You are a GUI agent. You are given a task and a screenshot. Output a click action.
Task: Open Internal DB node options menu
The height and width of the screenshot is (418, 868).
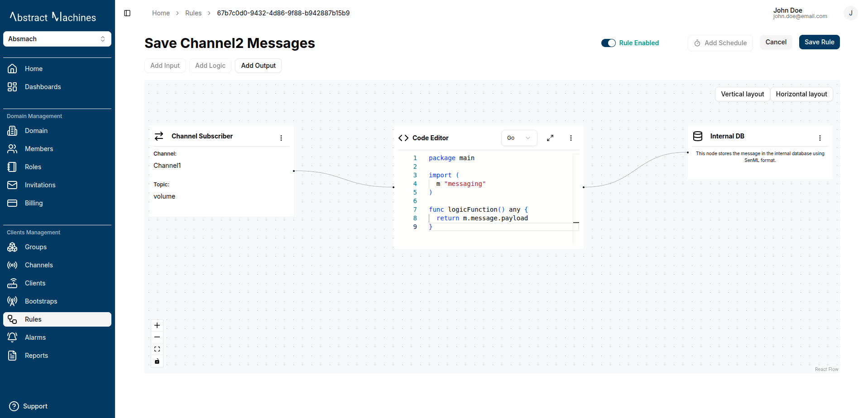pyautogui.click(x=820, y=138)
